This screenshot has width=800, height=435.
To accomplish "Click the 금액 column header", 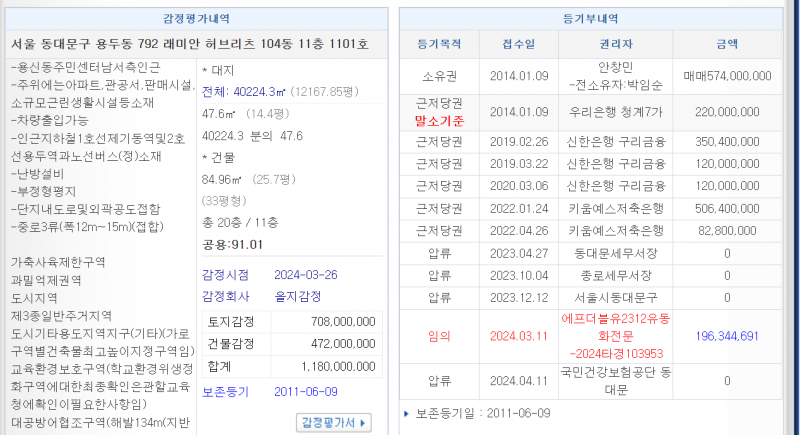I will point(727,44).
